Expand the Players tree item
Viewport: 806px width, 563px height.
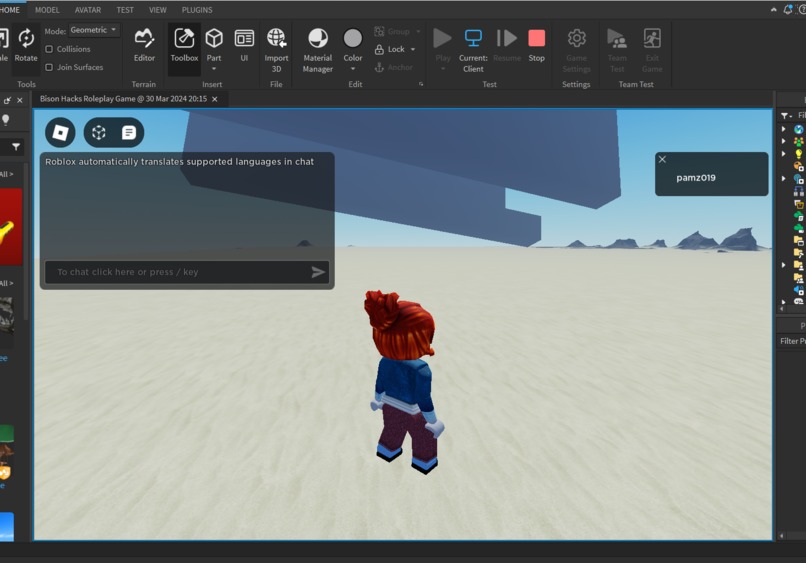(783, 141)
